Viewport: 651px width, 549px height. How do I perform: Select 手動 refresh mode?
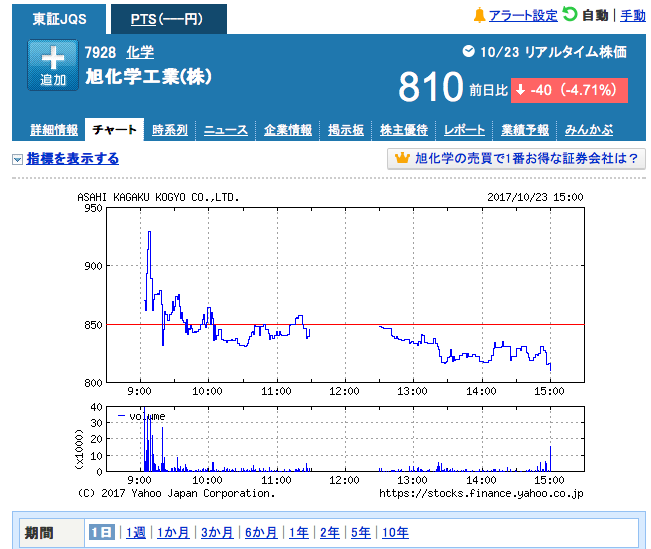pyautogui.click(x=633, y=16)
